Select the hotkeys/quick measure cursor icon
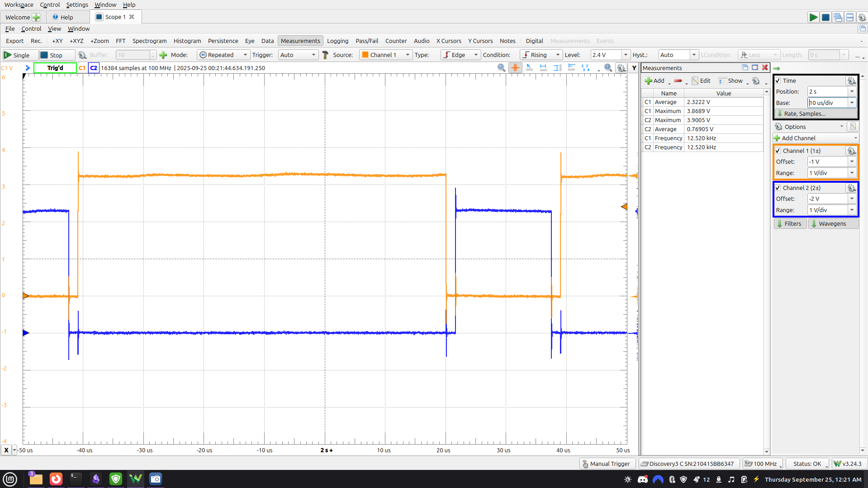The image size is (868, 488). click(529, 67)
